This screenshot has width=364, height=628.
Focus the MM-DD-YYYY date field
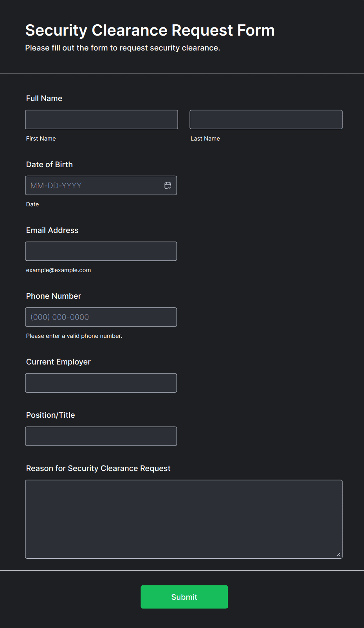pyautogui.click(x=101, y=186)
